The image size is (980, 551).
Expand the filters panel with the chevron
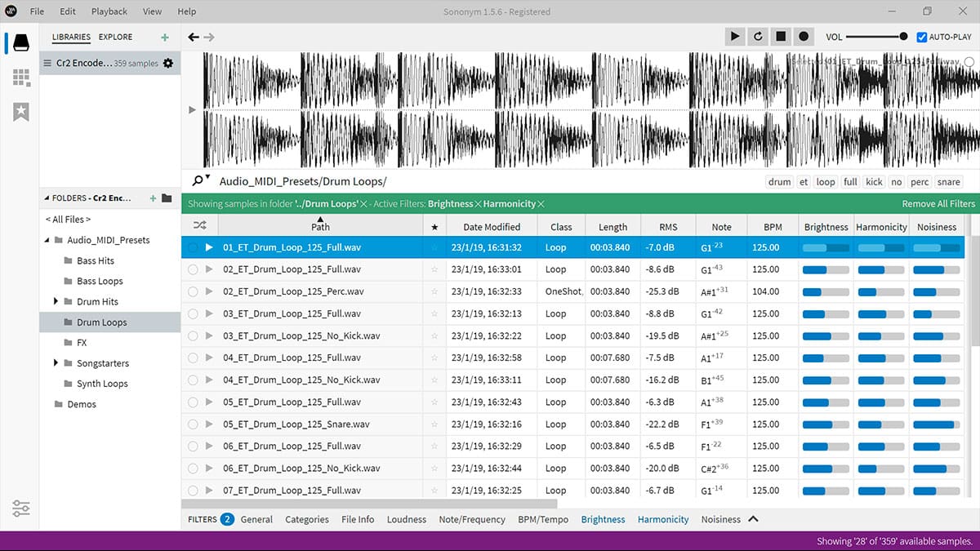(x=754, y=518)
